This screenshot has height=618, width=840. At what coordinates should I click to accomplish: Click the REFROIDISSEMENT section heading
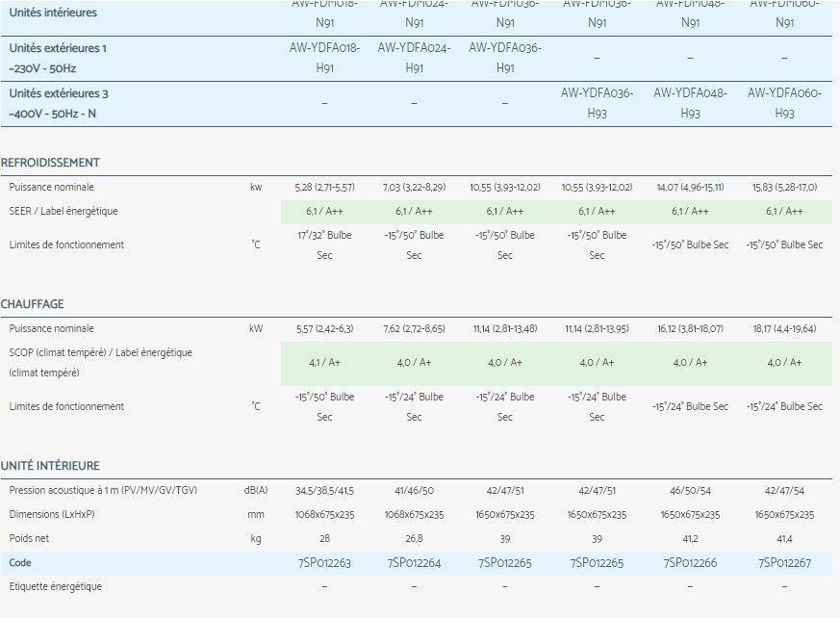click(x=50, y=163)
